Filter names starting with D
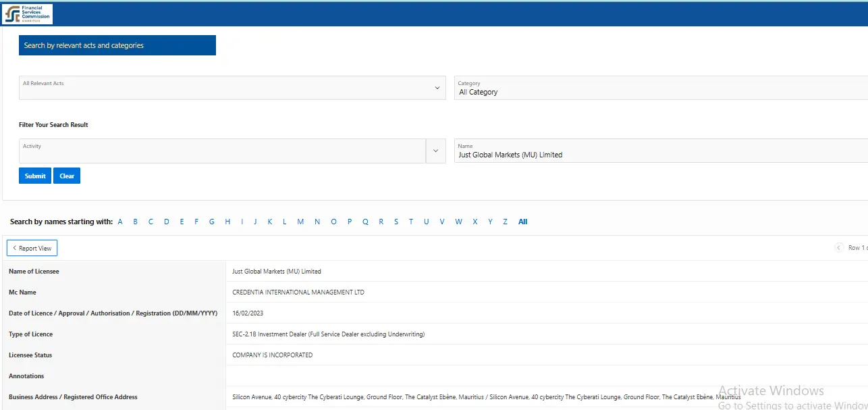 point(166,222)
